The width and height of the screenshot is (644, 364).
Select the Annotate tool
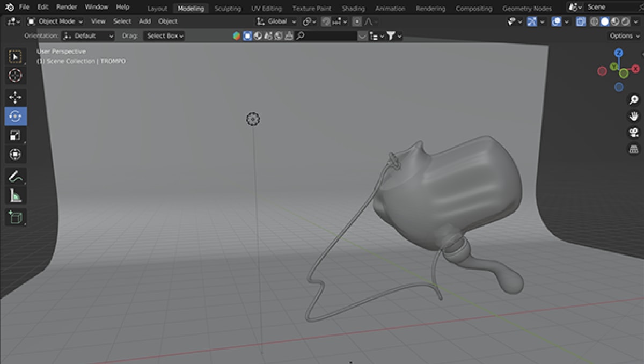click(x=16, y=176)
